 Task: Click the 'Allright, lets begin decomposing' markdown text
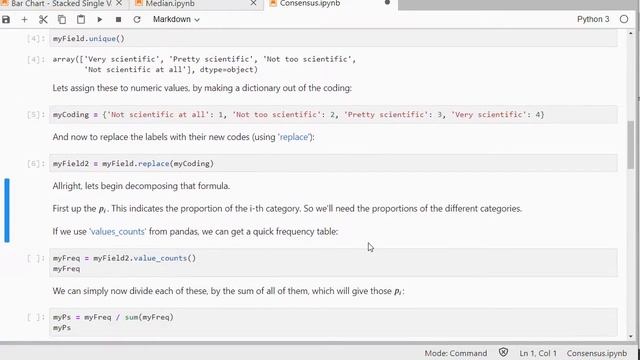[141, 186]
